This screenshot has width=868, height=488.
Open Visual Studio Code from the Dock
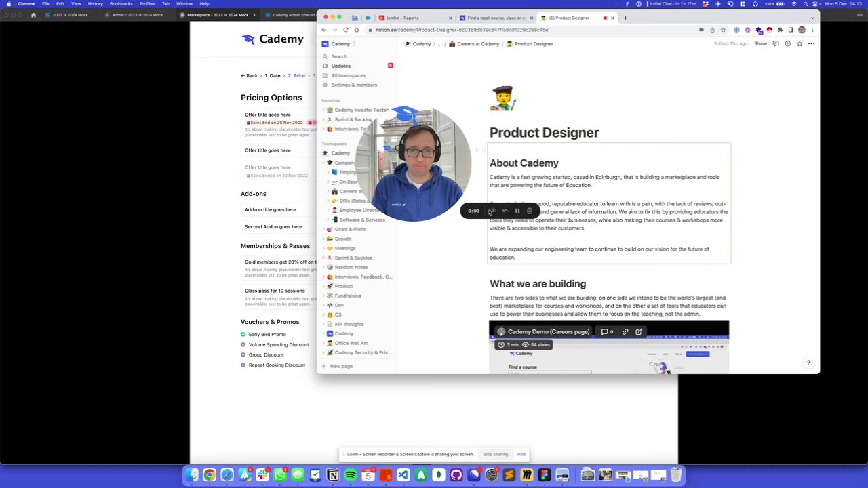pyautogui.click(x=403, y=475)
